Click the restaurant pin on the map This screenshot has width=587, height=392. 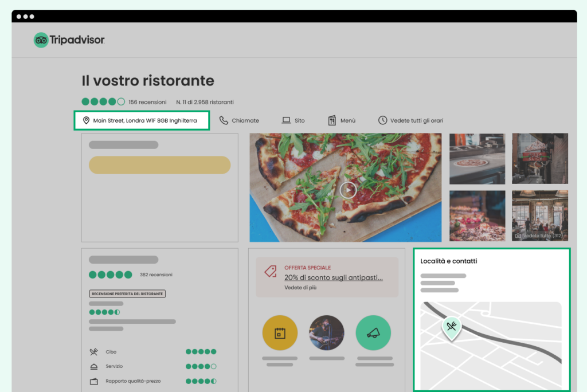tap(452, 328)
